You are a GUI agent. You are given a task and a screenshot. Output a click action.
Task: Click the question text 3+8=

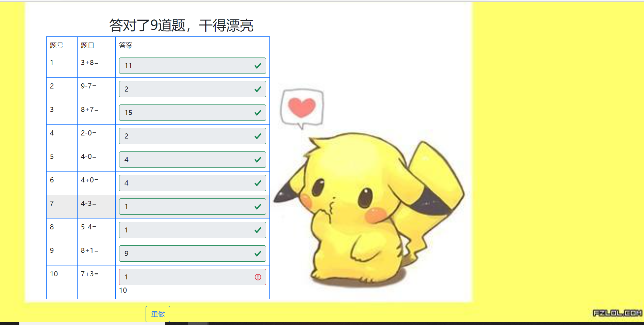click(89, 63)
